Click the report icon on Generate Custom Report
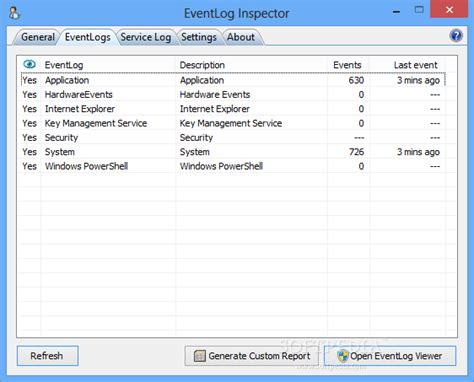474x382 pixels. point(200,356)
